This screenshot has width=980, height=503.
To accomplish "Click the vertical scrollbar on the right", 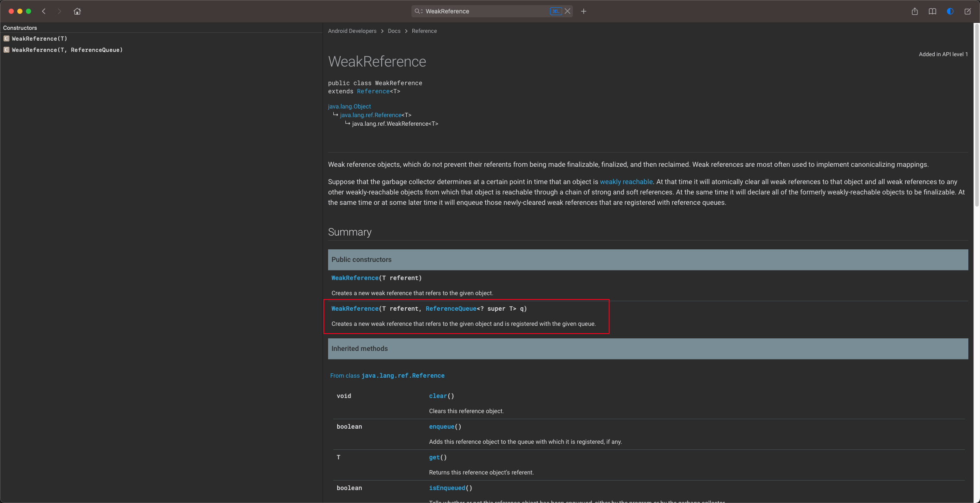I will click(x=977, y=115).
